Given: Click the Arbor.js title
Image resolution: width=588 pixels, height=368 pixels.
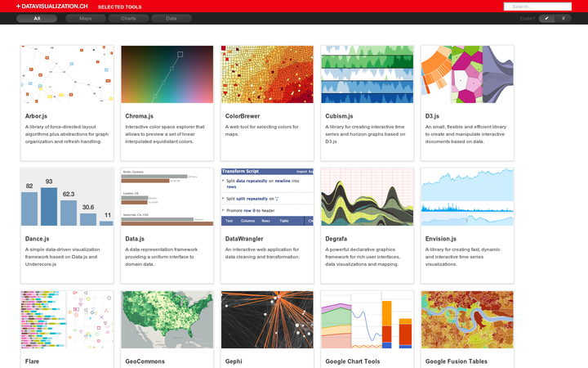Looking at the screenshot, I should click(36, 116).
